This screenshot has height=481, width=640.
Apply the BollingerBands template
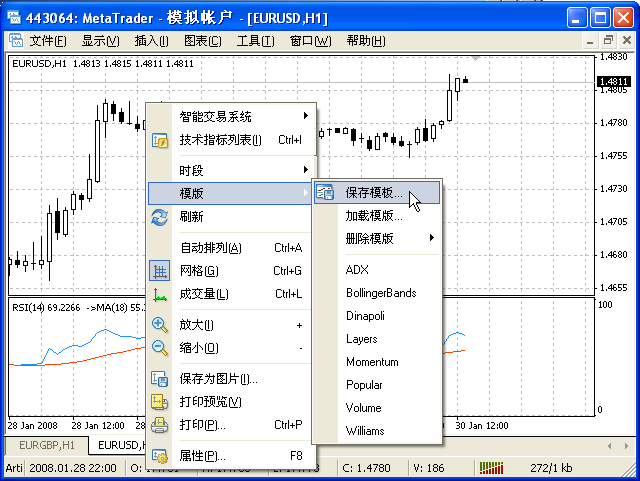pos(377,293)
